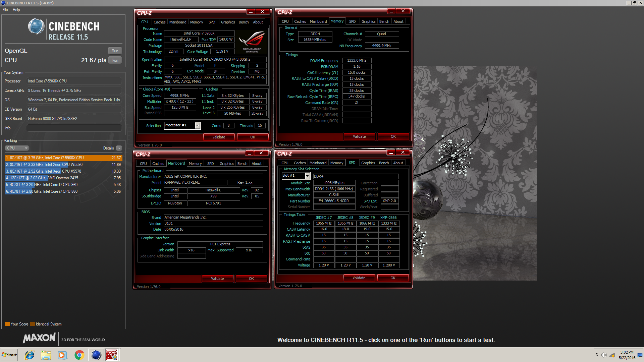Click OK in SPD tab window
644x362 pixels.
pyautogui.click(x=393, y=278)
